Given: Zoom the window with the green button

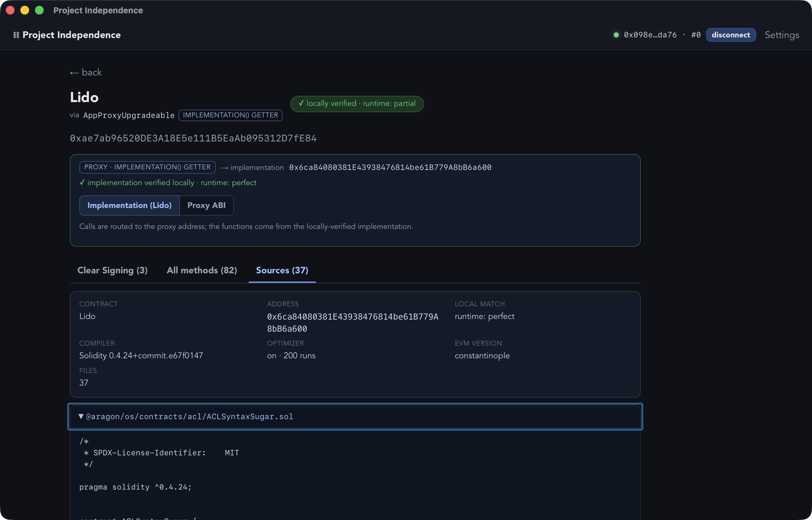Looking at the screenshot, I should coord(40,10).
